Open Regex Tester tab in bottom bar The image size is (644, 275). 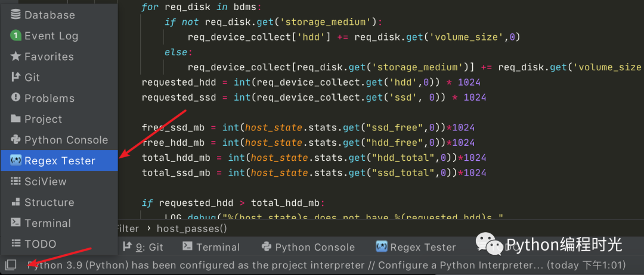coord(416,247)
